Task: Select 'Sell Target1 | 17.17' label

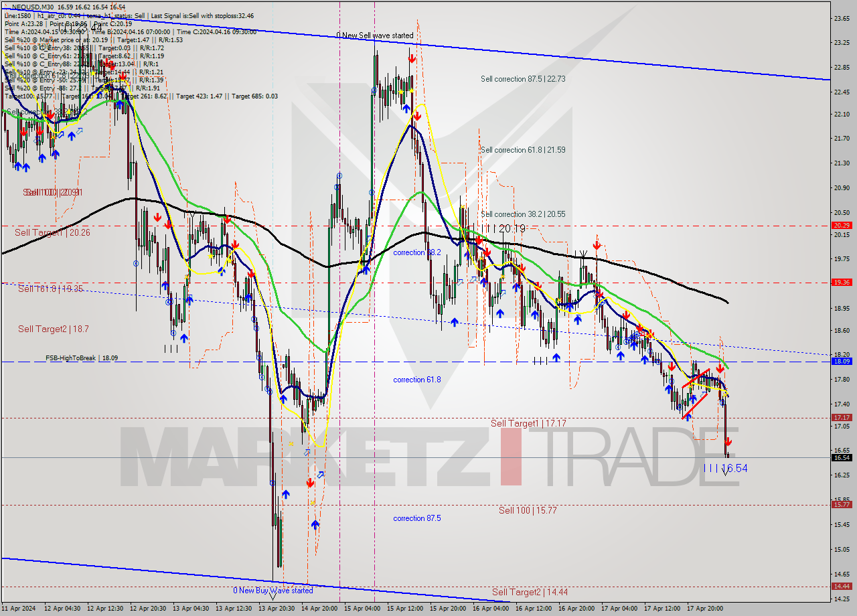Action: [x=529, y=423]
